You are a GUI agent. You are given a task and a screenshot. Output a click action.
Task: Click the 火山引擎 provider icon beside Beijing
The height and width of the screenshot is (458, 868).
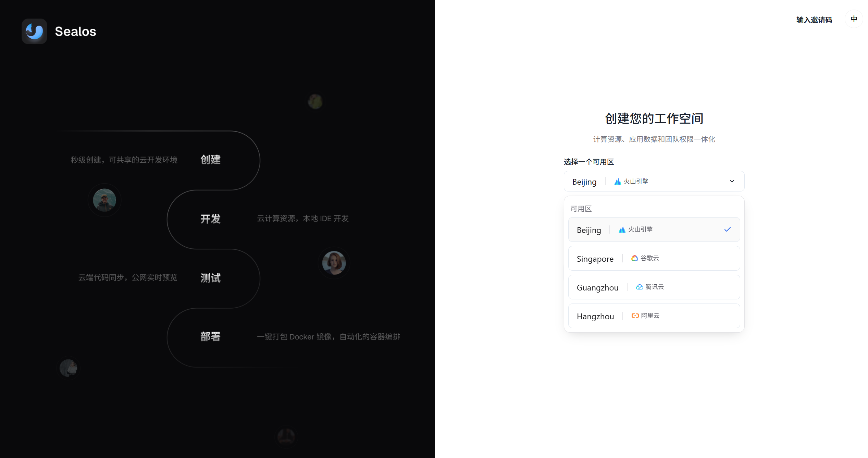[x=618, y=181]
